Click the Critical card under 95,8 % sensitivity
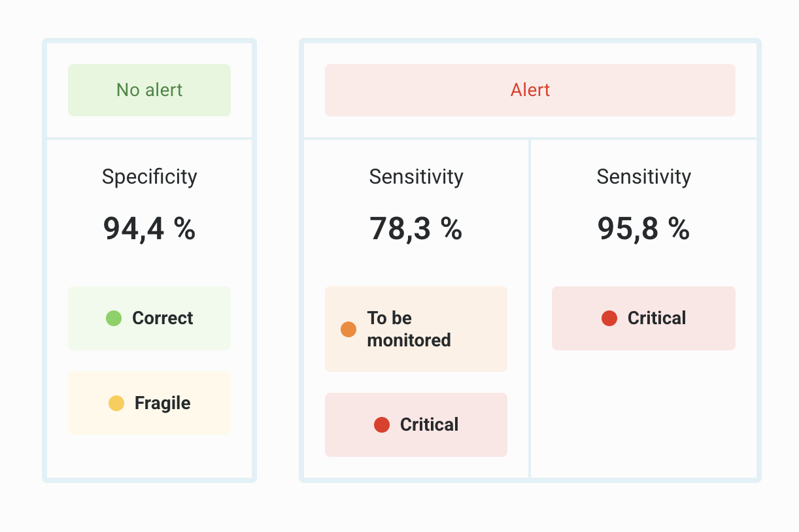 643,318
